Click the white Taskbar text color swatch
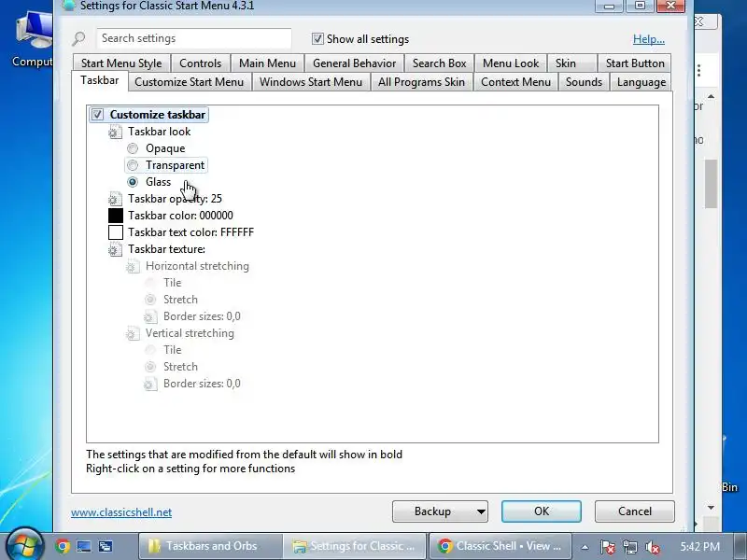The height and width of the screenshot is (560, 747). pos(116,232)
